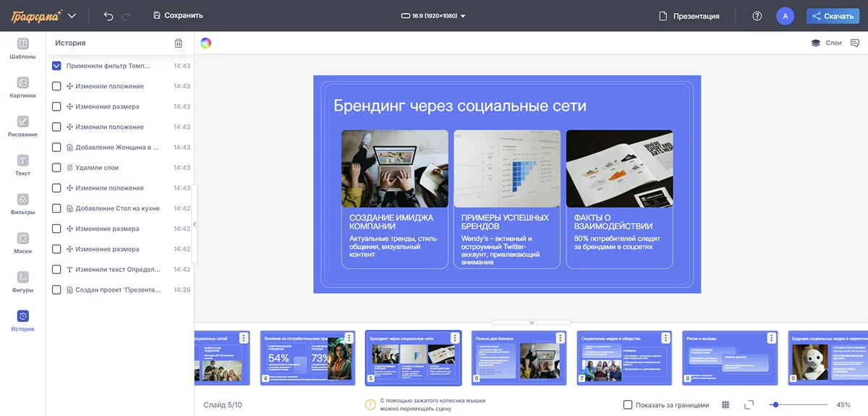Open the Фильтры filters panel
868x416 pixels.
[x=22, y=205]
